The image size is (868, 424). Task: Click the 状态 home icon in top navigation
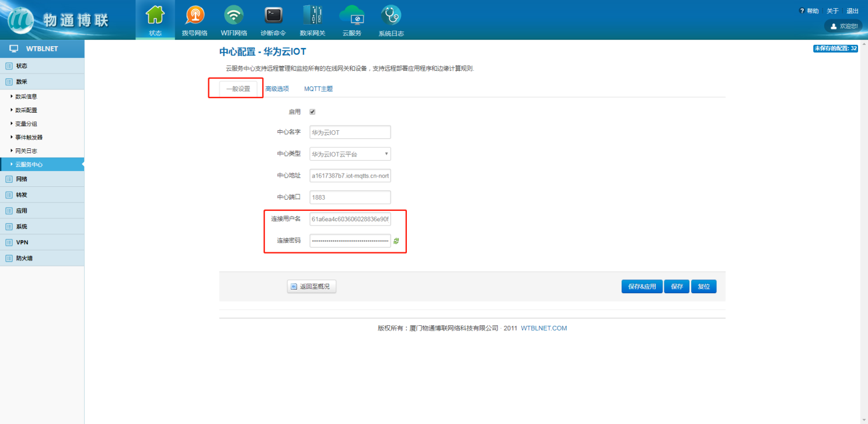155,15
